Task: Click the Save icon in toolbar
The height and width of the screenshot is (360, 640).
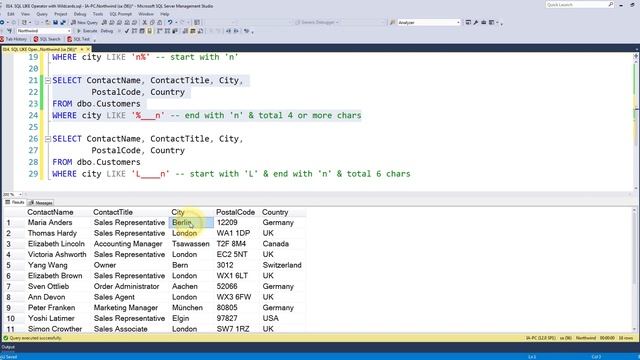Action: (55, 22)
